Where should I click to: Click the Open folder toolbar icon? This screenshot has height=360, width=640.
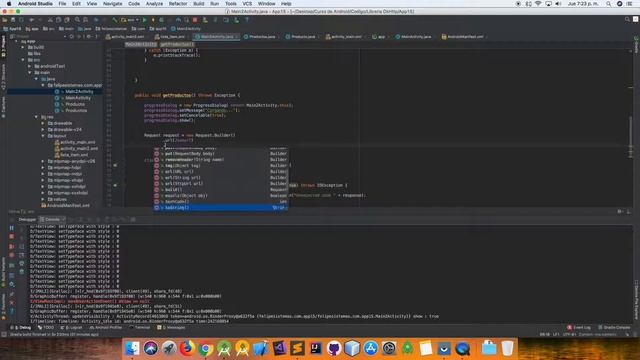(5, 20)
